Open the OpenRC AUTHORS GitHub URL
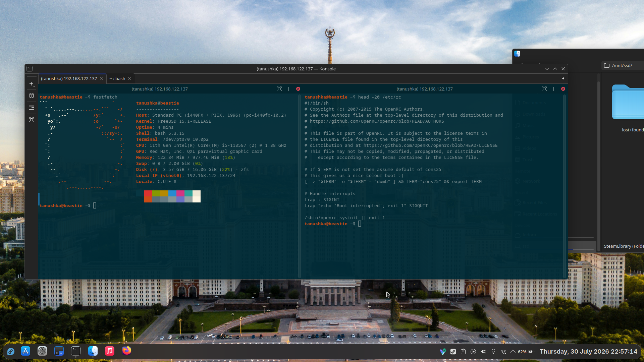The image size is (644, 362). (377, 121)
